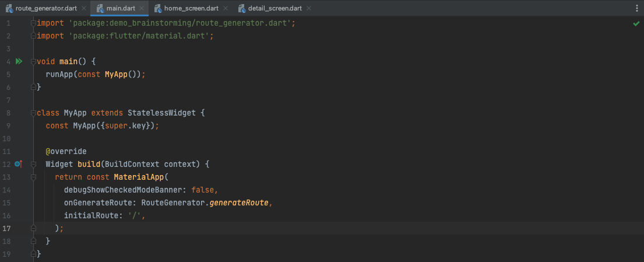The height and width of the screenshot is (262, 644).
Task: Click line number 3 in the gutter
Action: [x=8, y=49]
